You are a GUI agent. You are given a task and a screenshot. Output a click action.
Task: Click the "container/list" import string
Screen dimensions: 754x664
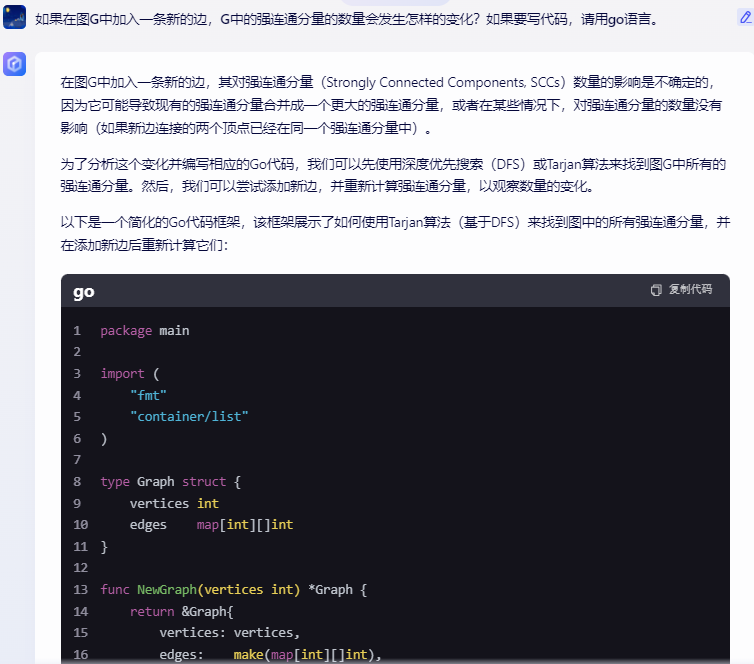click(x=189, y=416)
